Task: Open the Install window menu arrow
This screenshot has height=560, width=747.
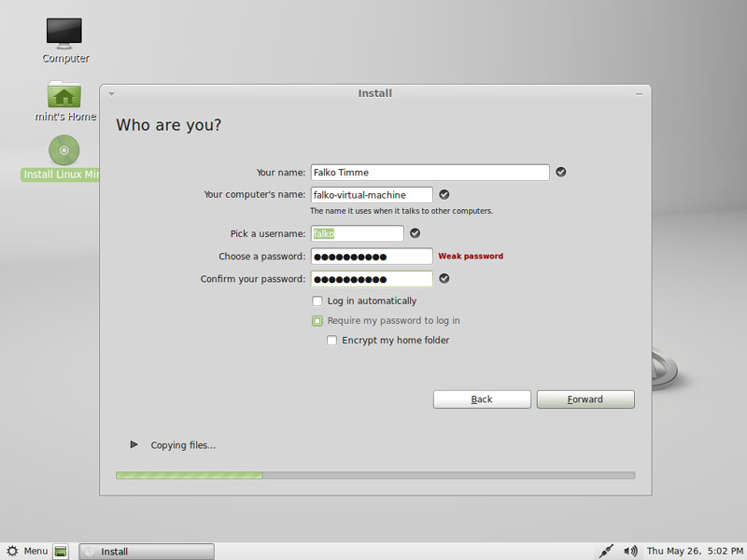Action: tap(111, 94)
